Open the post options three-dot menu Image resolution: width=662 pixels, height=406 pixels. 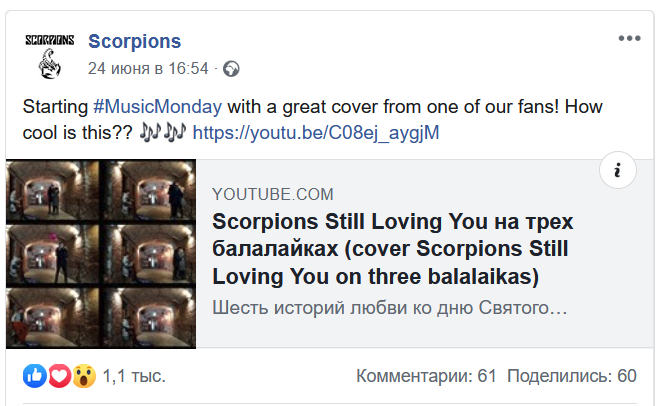coord(629,38)
